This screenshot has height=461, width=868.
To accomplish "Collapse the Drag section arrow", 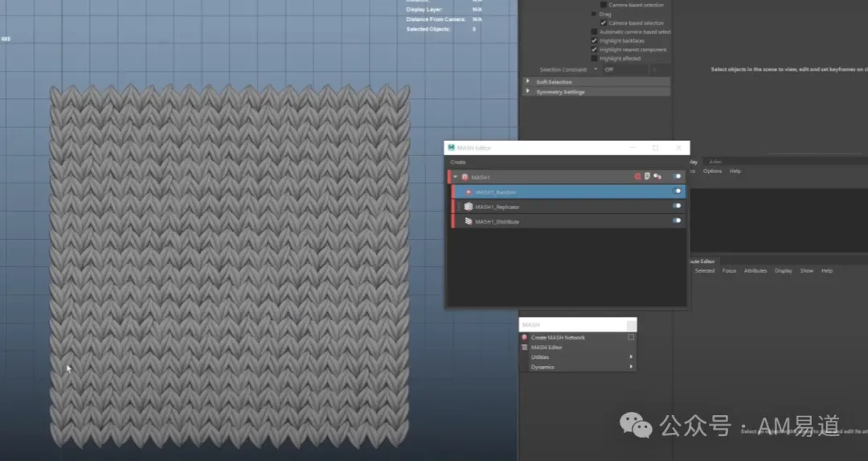I will pos(594,14).
